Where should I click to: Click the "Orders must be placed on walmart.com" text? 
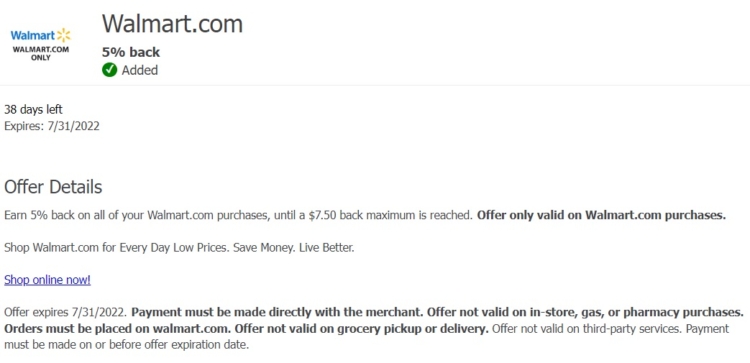coord(119,329)
